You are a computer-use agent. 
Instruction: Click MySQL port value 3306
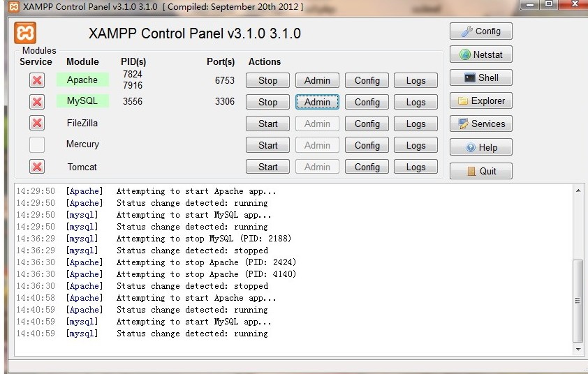[x=225, y=101]
